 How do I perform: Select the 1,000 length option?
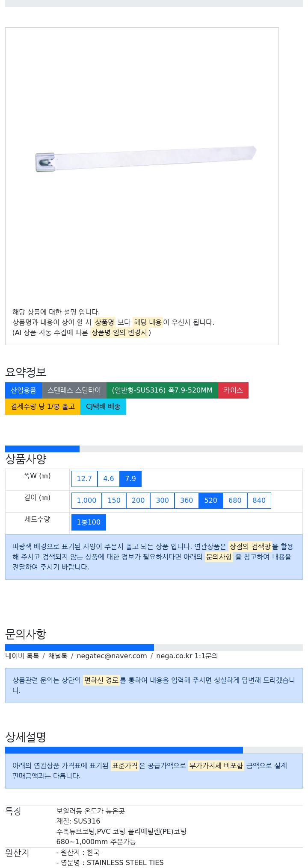coord(86,500)
